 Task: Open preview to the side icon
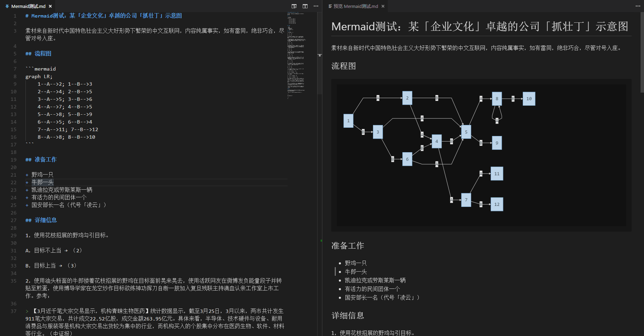pyautogui.click(x=294, y=6)
